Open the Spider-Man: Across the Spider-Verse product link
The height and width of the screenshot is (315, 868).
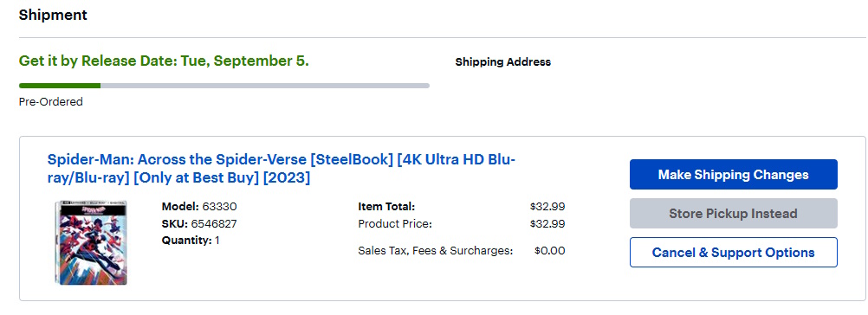282,169
